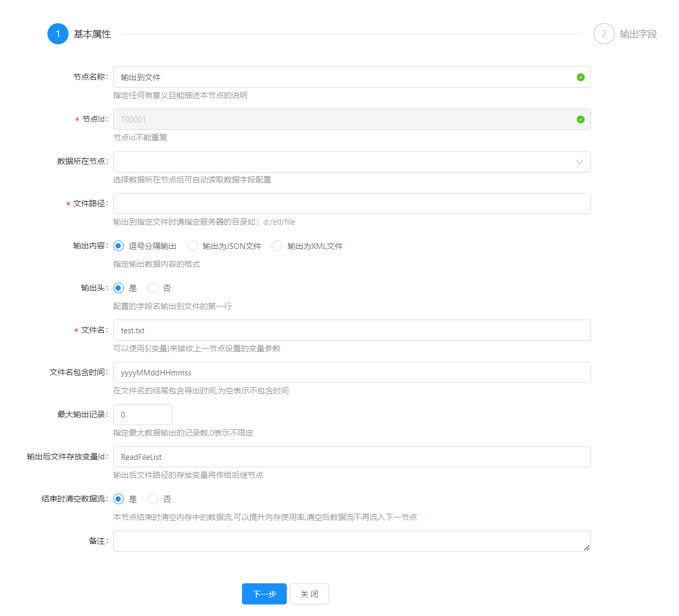The image size is (679, 616).
Task: Choose 否 for 输出头
Action: click(x=153, y=288)
